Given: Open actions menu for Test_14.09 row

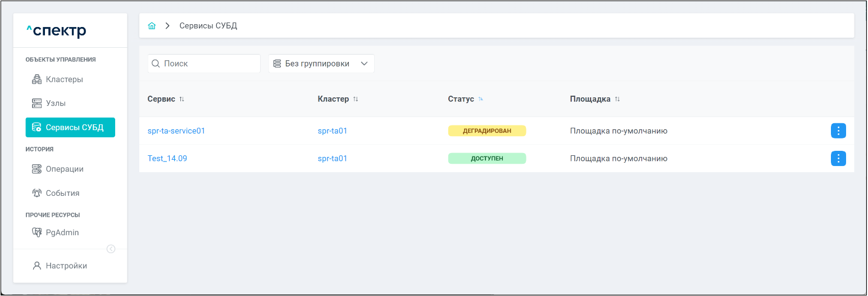Looking at the screenshot, I should 838,159.
